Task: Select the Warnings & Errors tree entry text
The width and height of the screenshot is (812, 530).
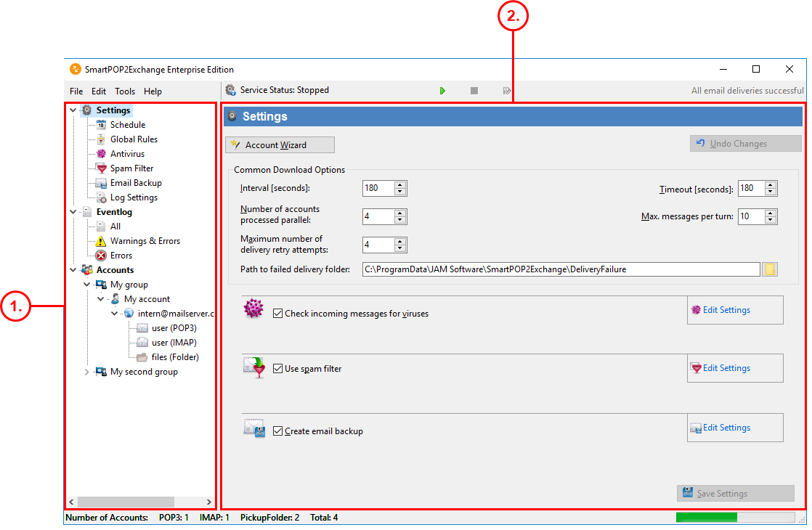Action: coord(145,240)
